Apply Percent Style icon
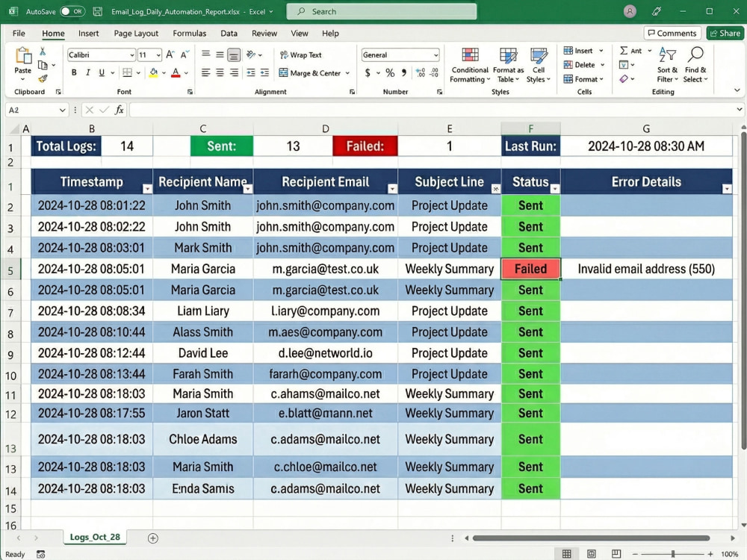This screenshot has height=560, width=747. point(390,72)
